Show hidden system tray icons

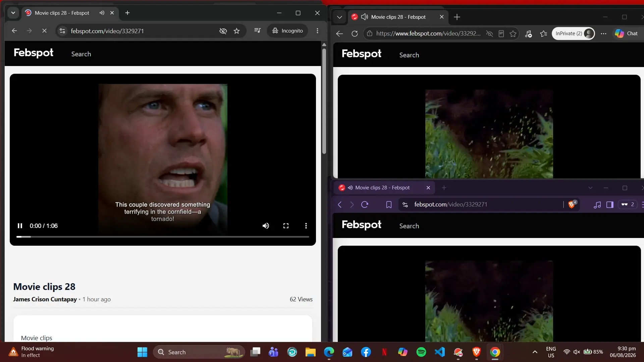point(535,352)
